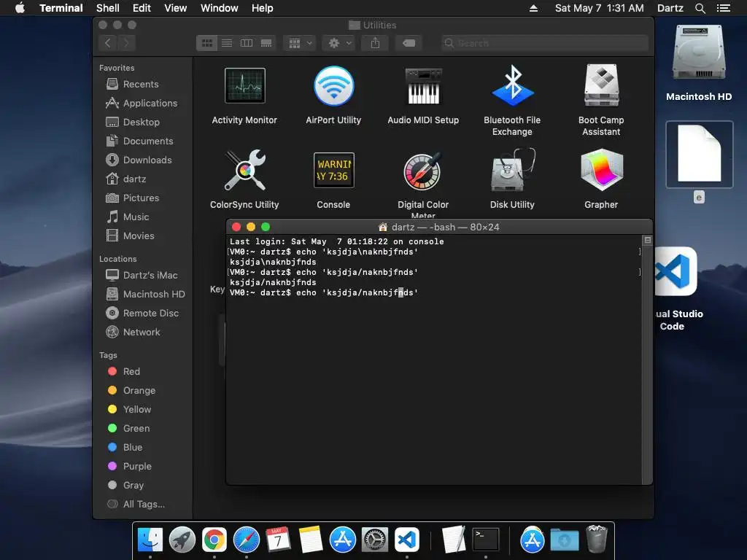
Task: Open Console app icon
Action: coord(333,170)
